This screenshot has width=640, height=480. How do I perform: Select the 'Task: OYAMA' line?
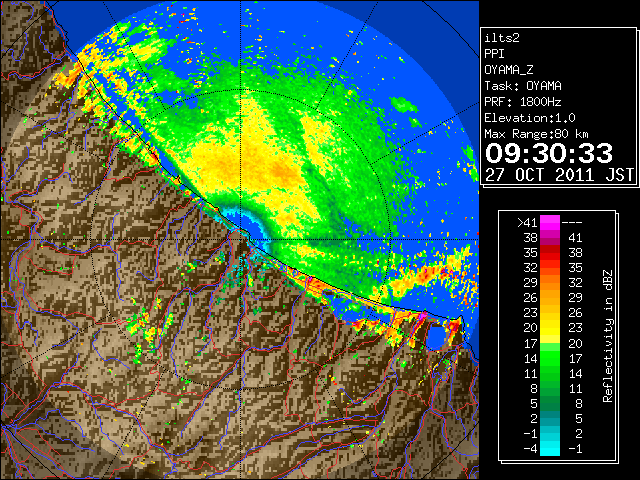[x=523, y=86]
